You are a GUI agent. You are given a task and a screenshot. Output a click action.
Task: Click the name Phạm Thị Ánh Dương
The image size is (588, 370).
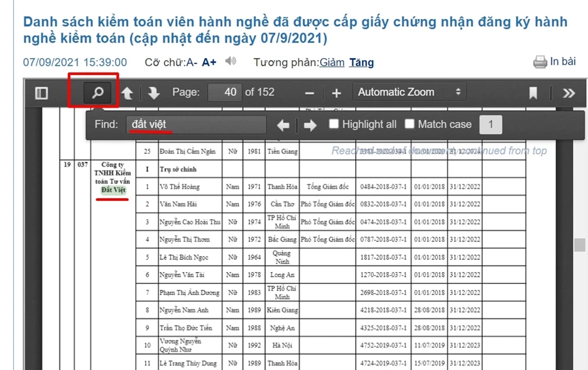189,292
